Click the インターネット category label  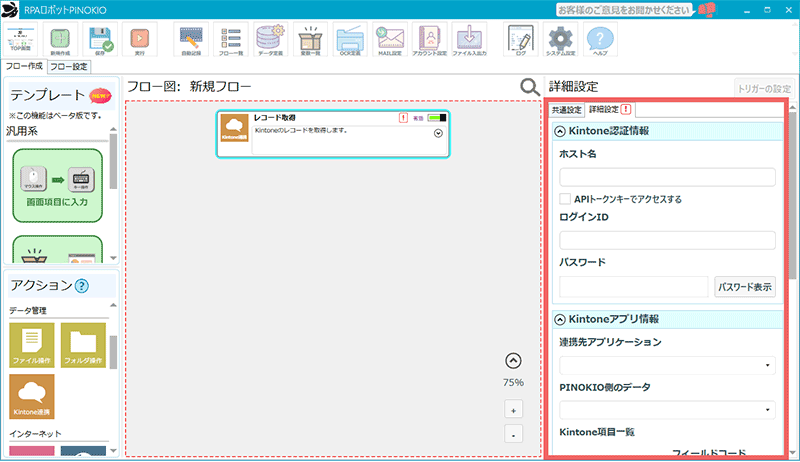pos(35,434)
